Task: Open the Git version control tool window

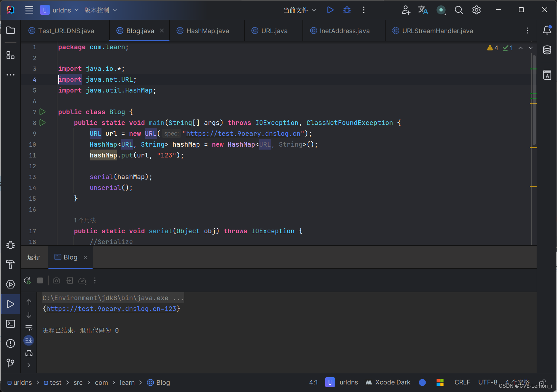Action: click(11, 363)
